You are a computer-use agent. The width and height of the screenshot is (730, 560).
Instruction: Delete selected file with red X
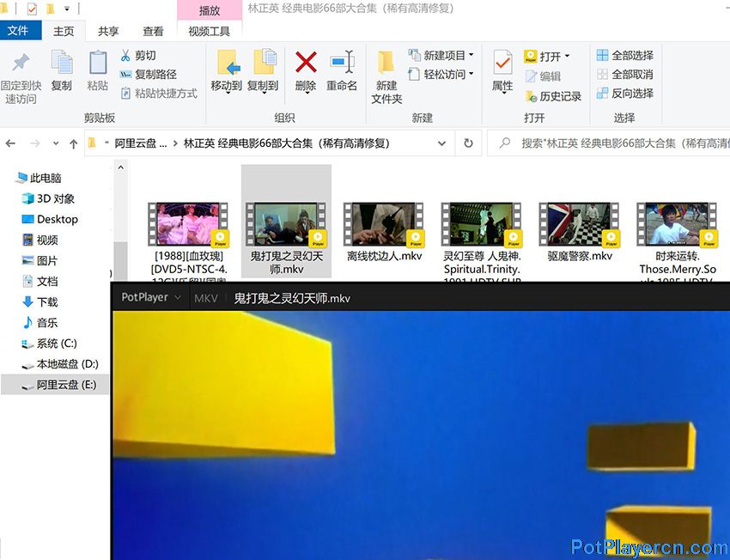[306, 63]
